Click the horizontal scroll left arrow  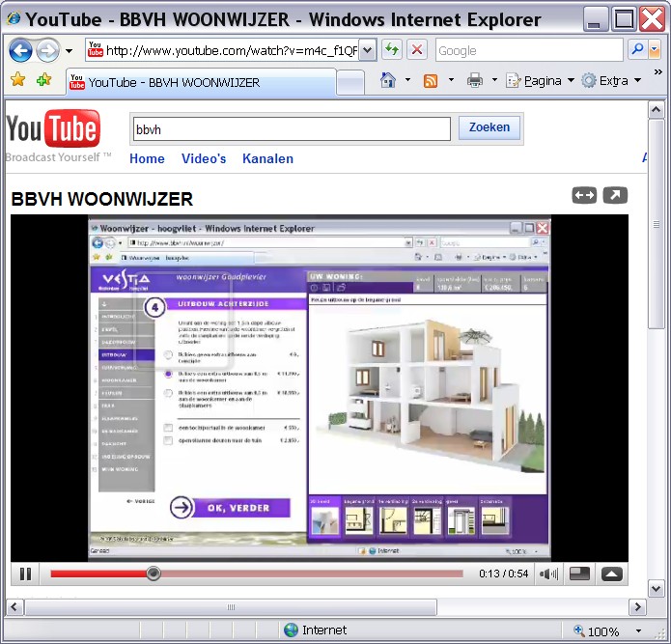pyautogui.click(x=14, y=606)
